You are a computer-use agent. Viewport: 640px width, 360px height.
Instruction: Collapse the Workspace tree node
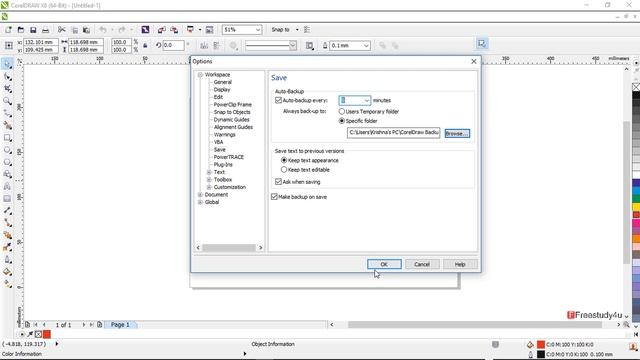pyautogui.click(x=200, y=75)
